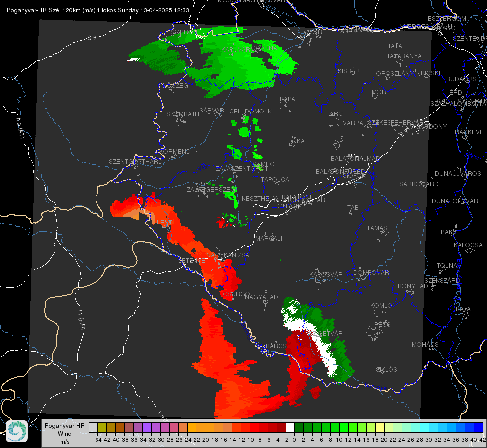Click the 'Poganyvar-HR Wind m/s' legend label
Screen dimensions: 487x448
click(65, 434)
